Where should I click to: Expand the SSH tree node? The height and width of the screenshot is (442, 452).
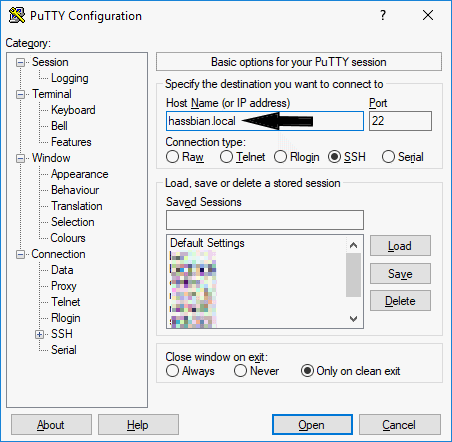click(39, 334)
